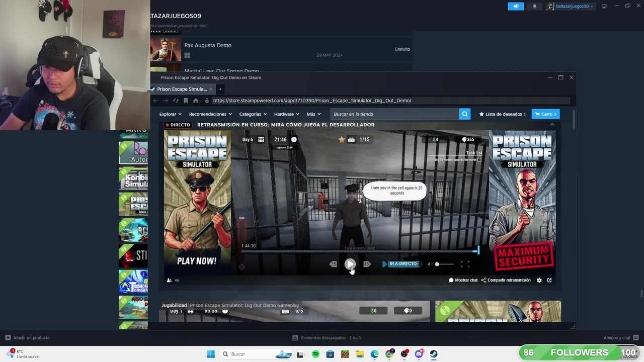Click the broadcast viewers count icon

coord(169,280)
